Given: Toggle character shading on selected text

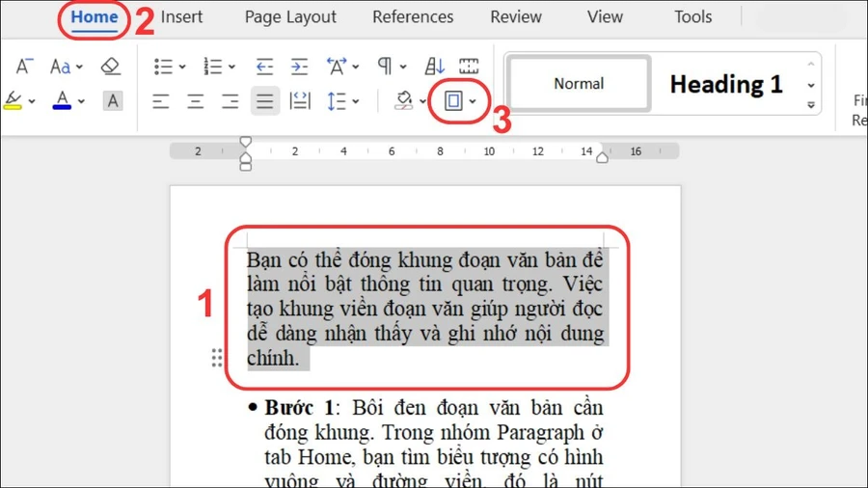Looking at the screenshot, I should point(113,101).
